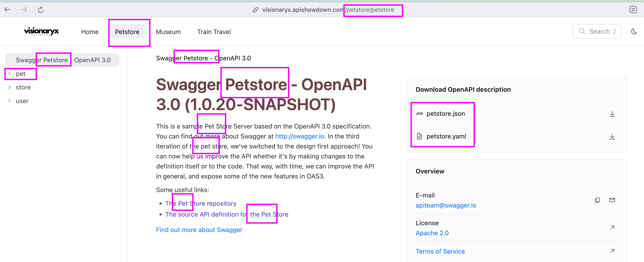Click the main Swagger Petstore page title
644x262 pixels.
click(261, 95)
